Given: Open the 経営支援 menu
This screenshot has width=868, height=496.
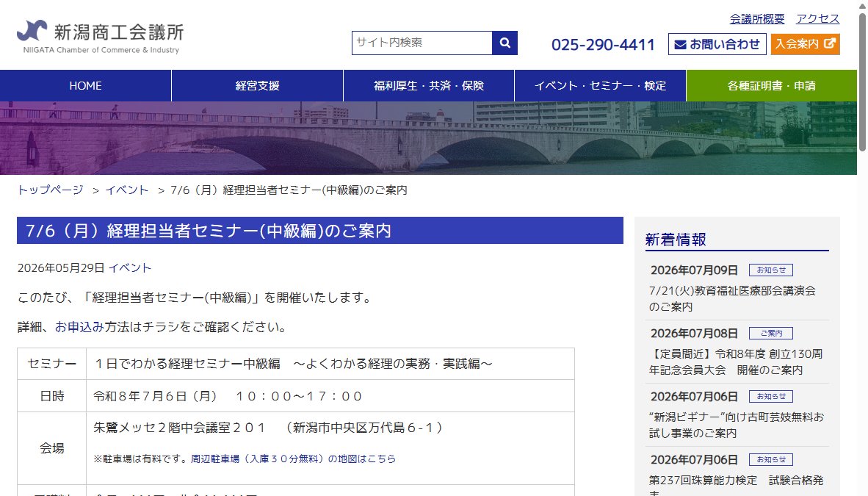Looking at the screenshot, I should coord(258,86).
